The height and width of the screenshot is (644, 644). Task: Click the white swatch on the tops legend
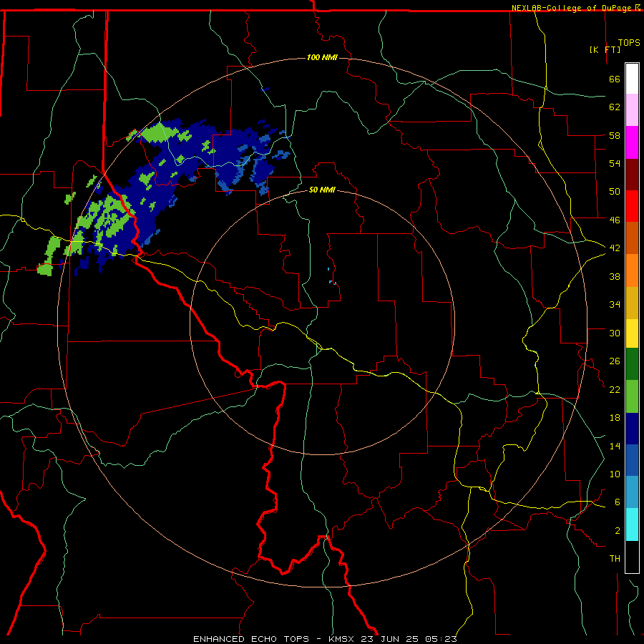(632, 79)
